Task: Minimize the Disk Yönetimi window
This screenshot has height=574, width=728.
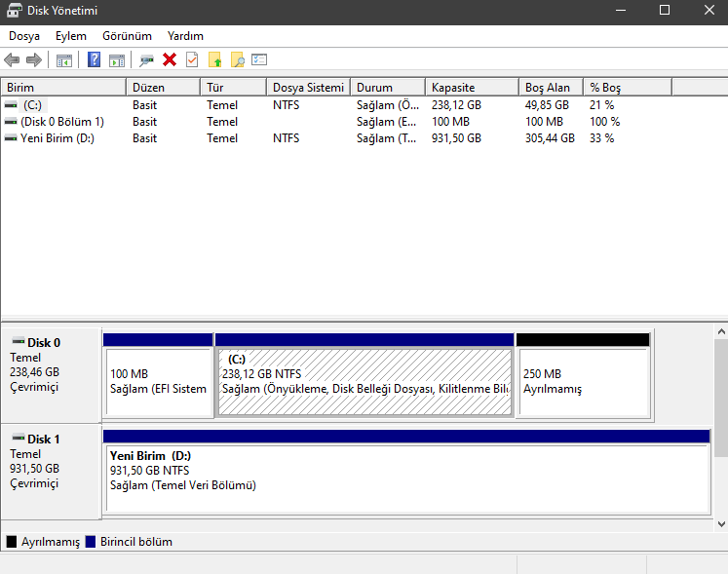Action: coord(621,10)
